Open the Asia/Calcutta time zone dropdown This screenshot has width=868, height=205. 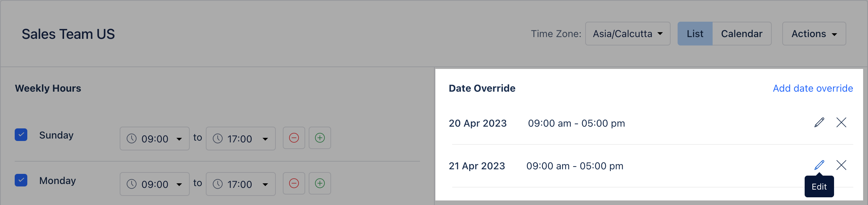click(x=628, y=34)
